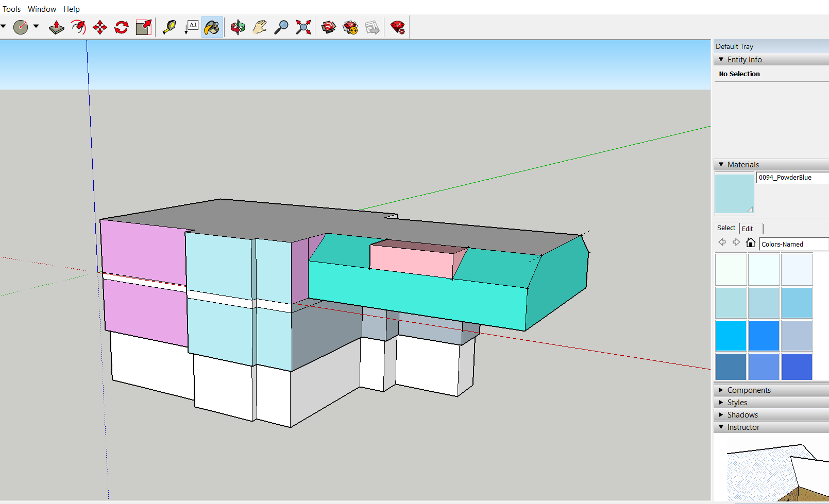Click the 0094_PowderBlue material name field

(792, 178)
